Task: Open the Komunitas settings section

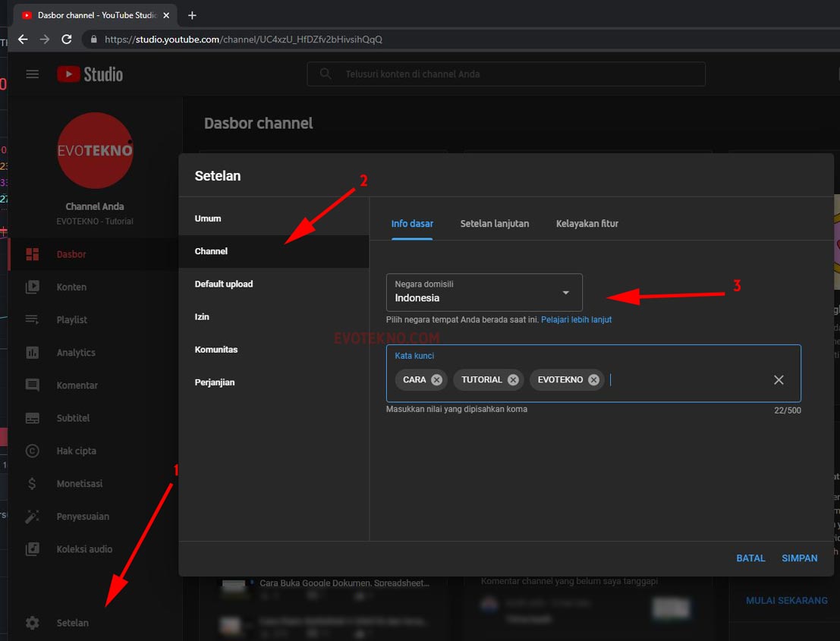Action: (216, 350)
